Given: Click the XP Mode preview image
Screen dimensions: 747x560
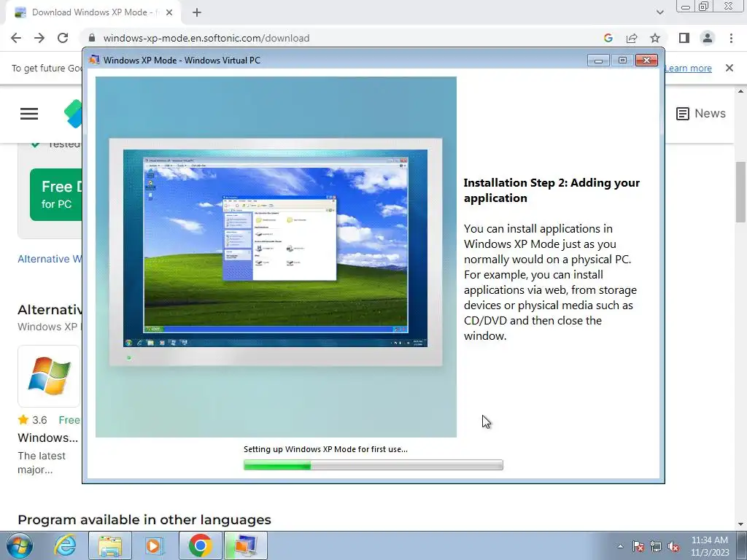Looking at the screenshot, I should tap(276, 257).
